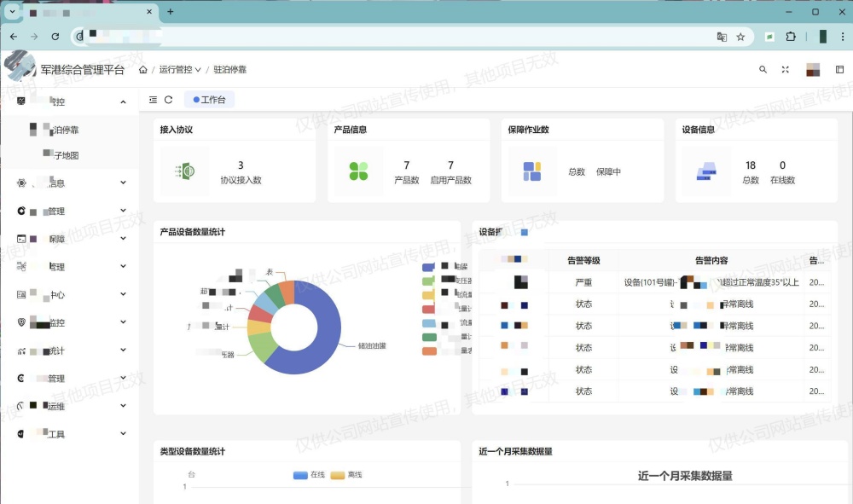Select the 工作台 tab
Screen dimensions: 853x504
point(210,100)
